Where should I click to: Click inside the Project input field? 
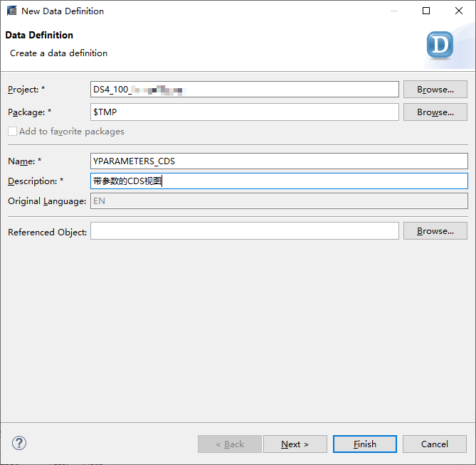click(244, 90)
